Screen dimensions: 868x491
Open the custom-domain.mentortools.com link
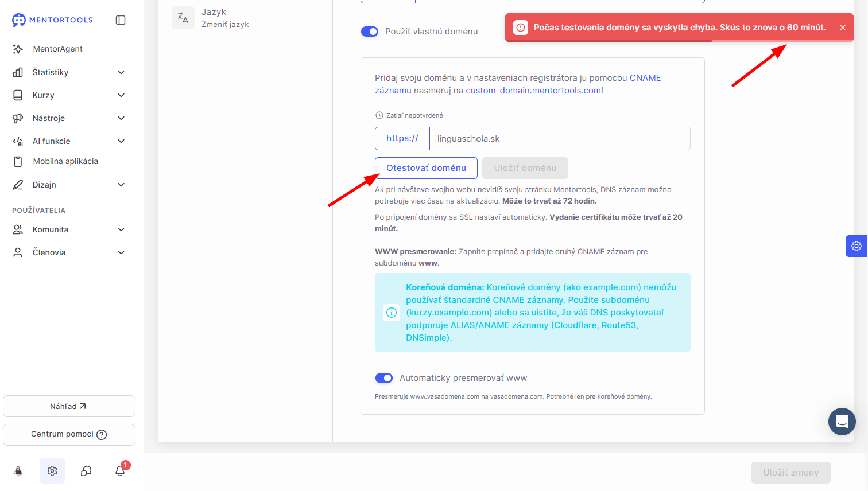tap(533, 91)
